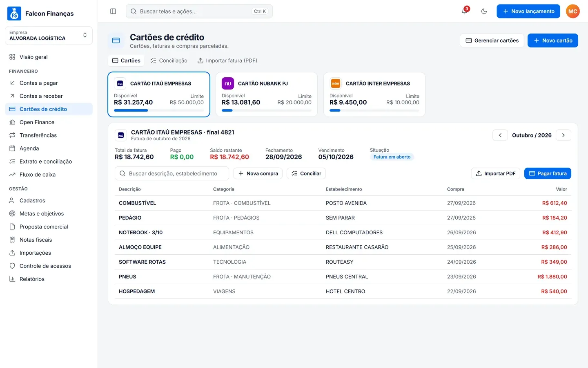Open Extrato e conciliação

coord(49,162)
